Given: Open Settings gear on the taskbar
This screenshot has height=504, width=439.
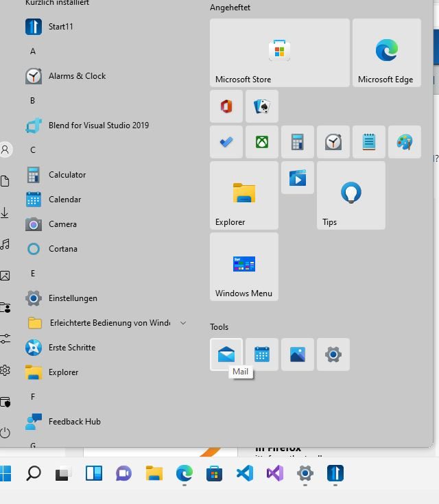Looking at the screenshot, I should (305, 473).
